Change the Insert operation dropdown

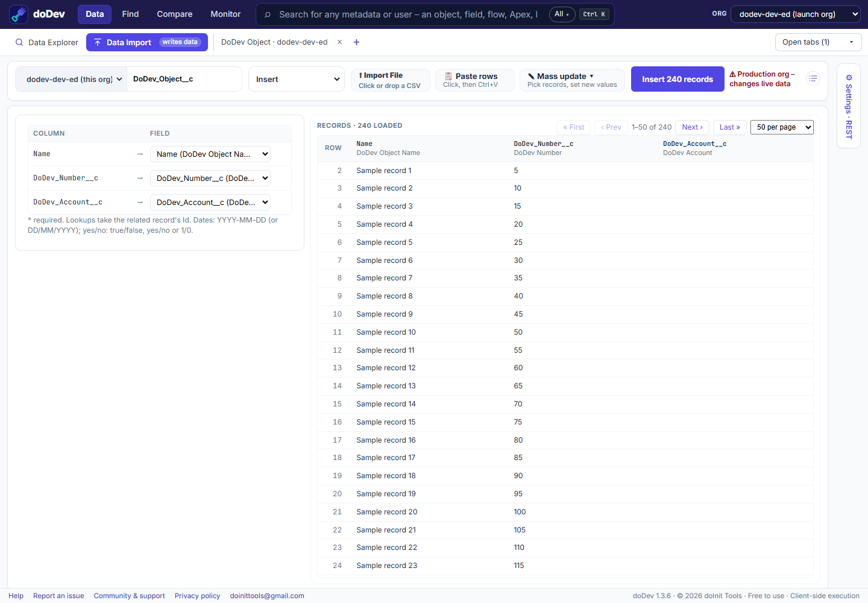pos(297,79)
